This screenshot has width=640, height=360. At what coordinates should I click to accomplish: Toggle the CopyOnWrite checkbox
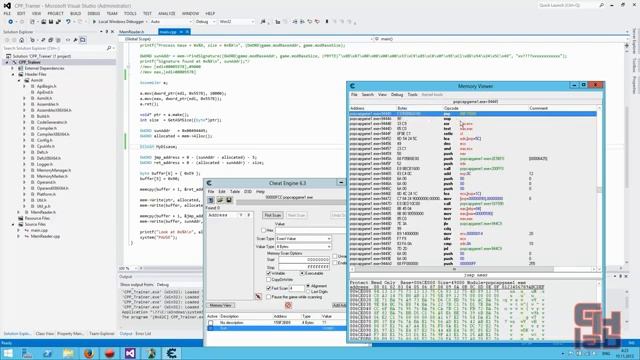click(x=269, y=280)
